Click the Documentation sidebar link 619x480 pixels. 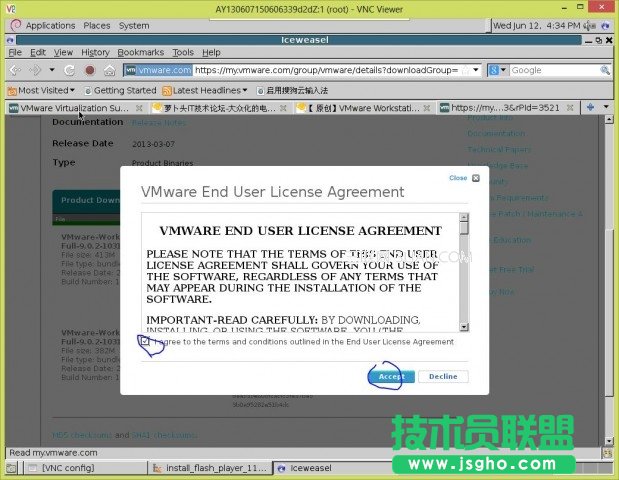(x=496, y=133)
